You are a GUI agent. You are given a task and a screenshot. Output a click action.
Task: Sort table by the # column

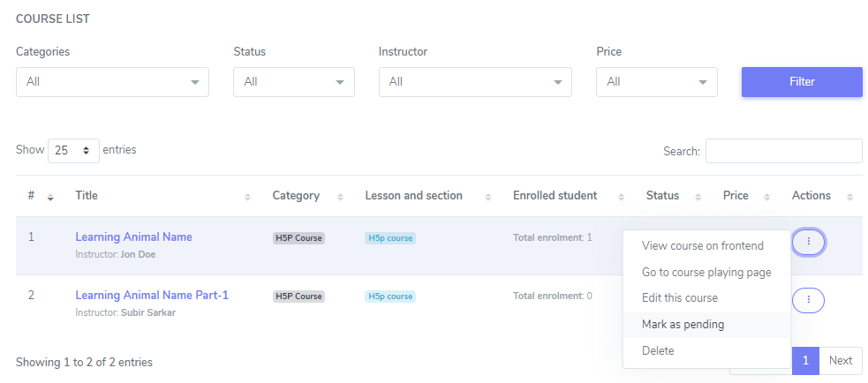50,197
